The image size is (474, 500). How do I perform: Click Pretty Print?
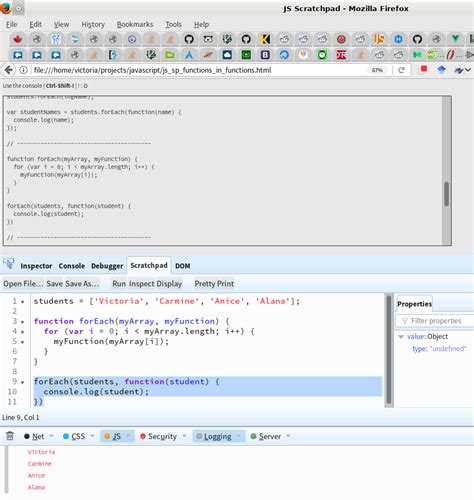point(214,284)
